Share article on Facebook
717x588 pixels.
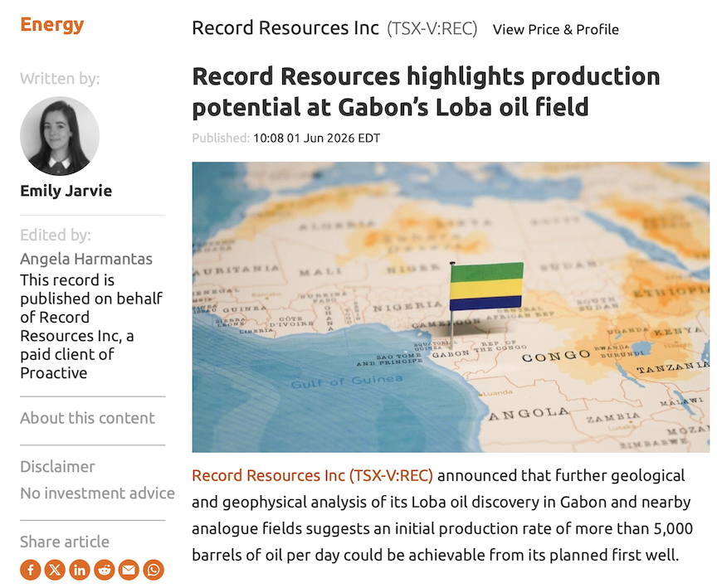tap(31, 570)
